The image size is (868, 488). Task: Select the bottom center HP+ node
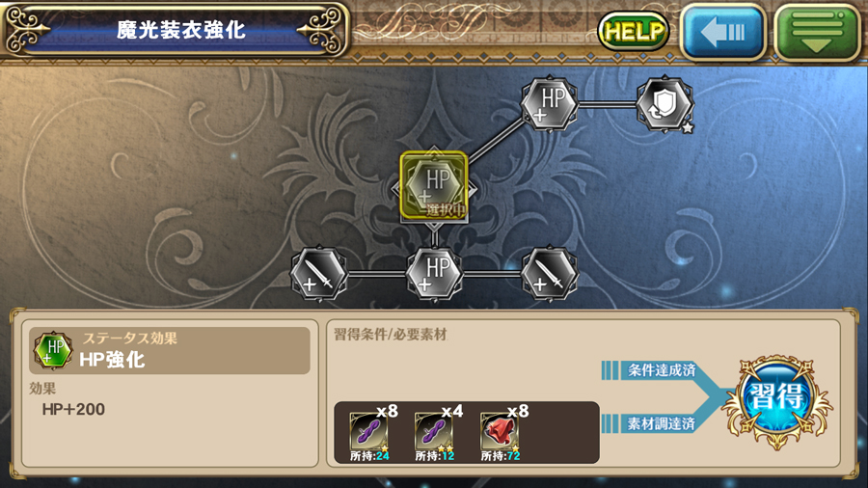(x=435, y=274)
